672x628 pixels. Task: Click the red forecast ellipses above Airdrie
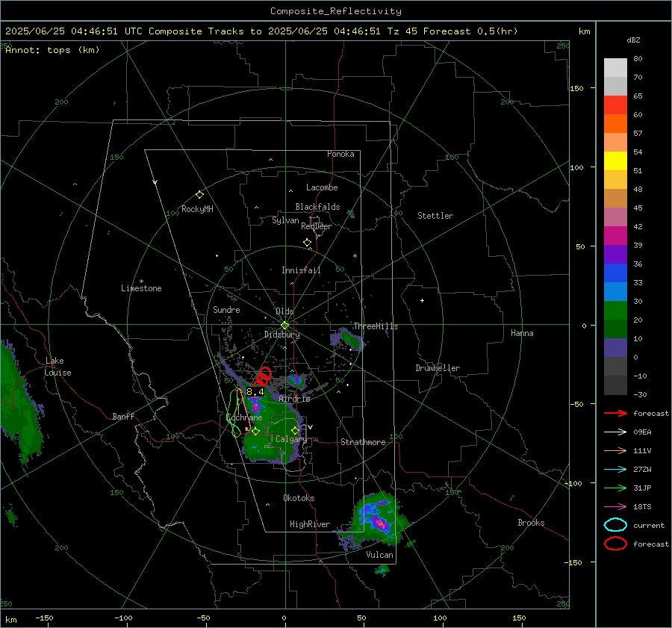pyautogui.click(x=263, y=377)
